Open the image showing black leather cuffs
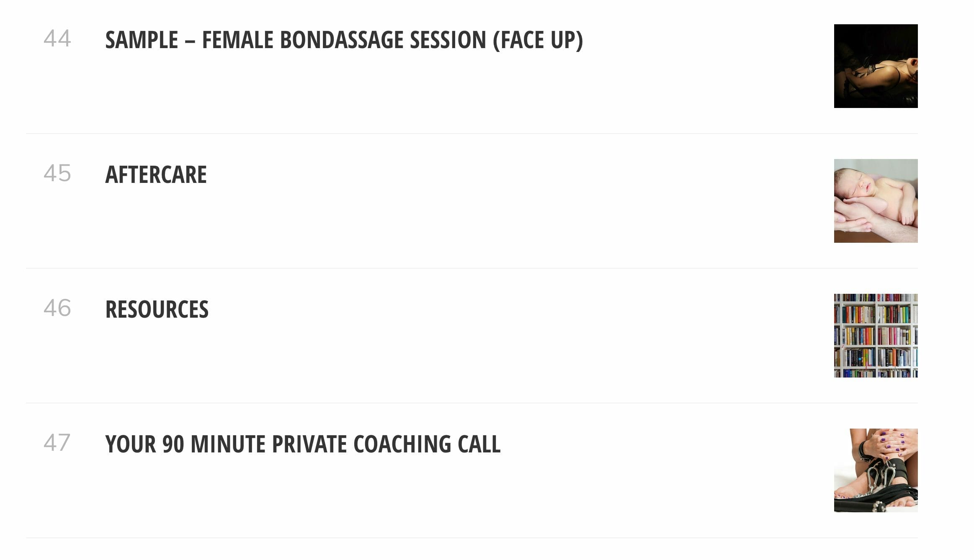Image resolution: width=974 pixels, height=560 pixels. tap(875, 470)
